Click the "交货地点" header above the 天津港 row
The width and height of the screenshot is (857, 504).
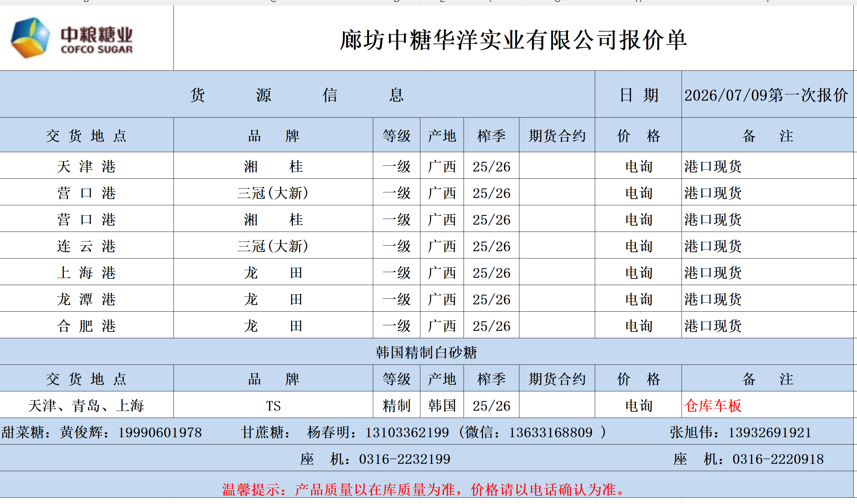(x=86, y=136)
